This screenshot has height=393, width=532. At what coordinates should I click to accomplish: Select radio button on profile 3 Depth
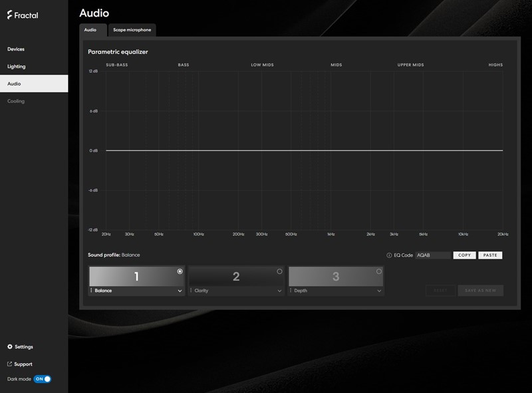point(379,271)
